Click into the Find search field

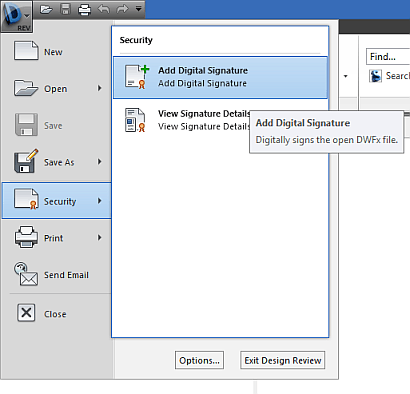388,57
